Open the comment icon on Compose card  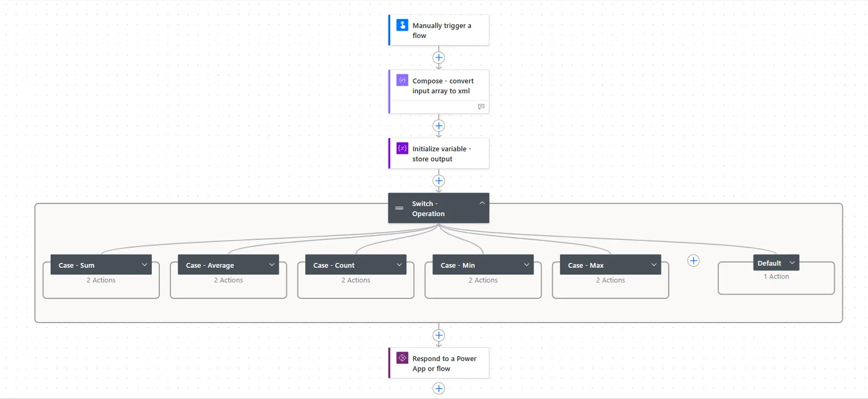click(481, 107)
